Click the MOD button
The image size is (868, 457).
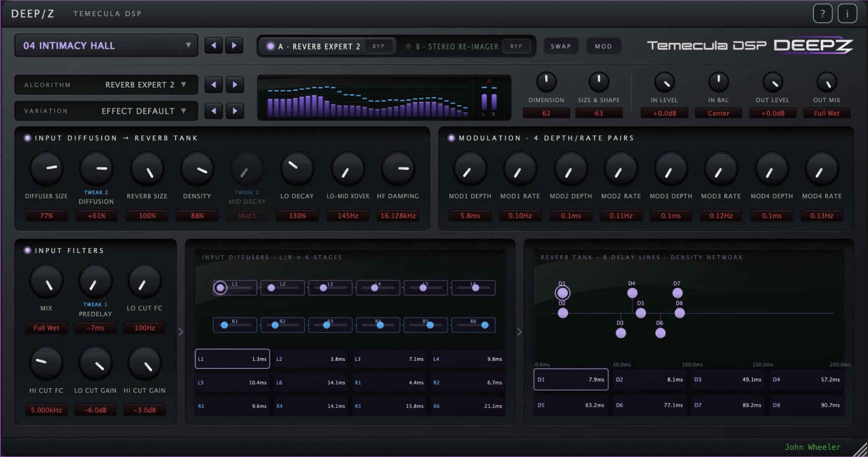point(603,46)
